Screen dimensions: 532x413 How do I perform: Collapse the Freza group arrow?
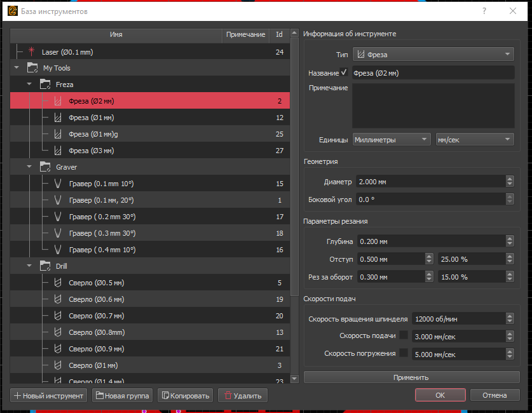tap(29, 84)
